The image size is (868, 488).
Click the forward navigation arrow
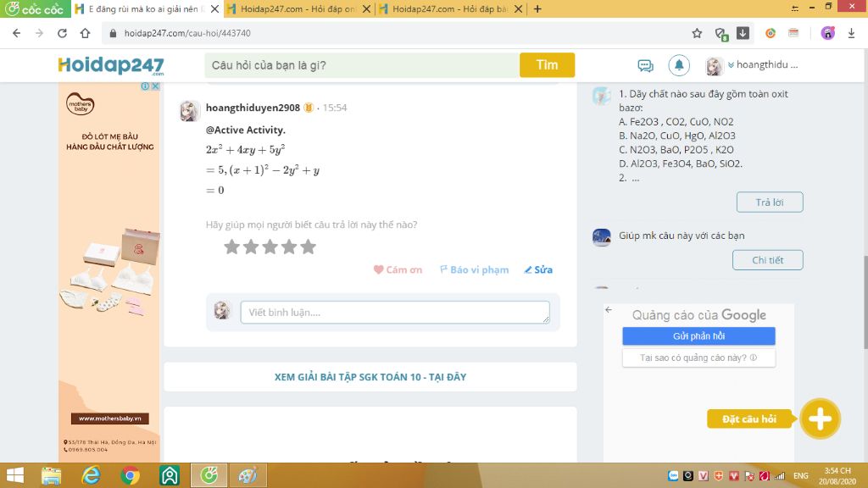tap(39, 33)
